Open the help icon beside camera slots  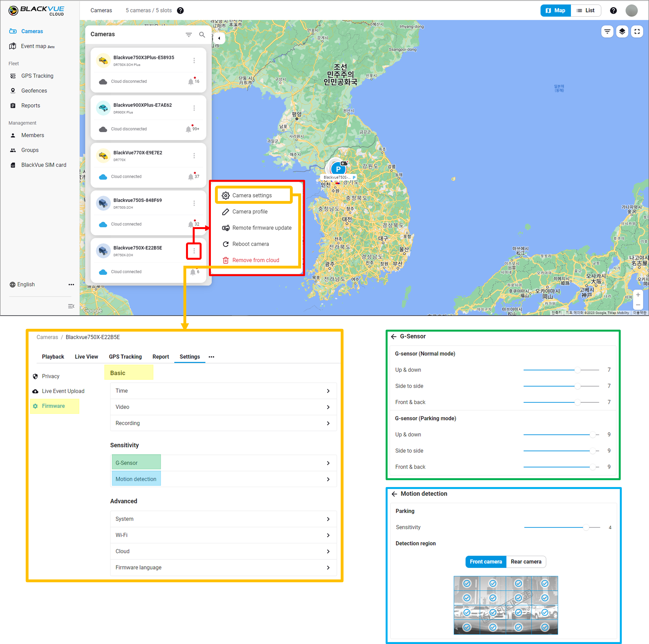[180, 10]
